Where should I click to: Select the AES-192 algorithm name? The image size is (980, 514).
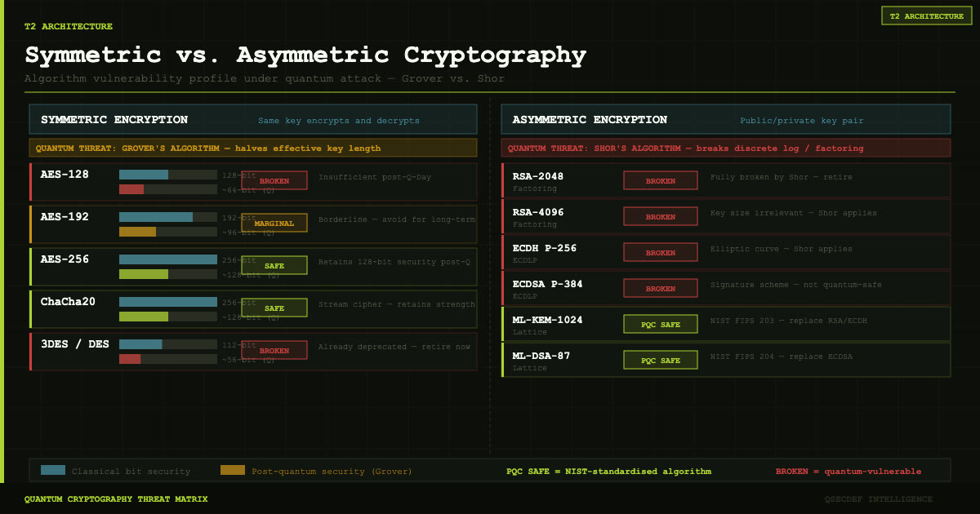pyautogui.click(x=65, y=217)
